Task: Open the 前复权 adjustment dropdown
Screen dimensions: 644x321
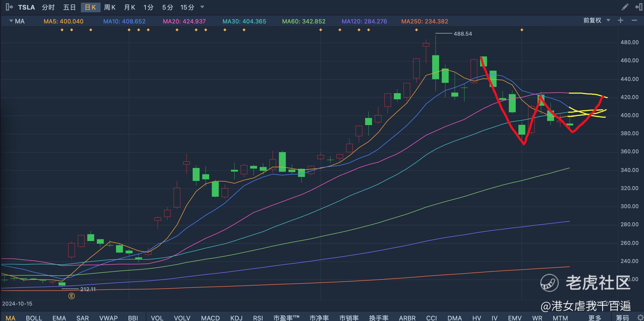Action: [x=596, y=20]
